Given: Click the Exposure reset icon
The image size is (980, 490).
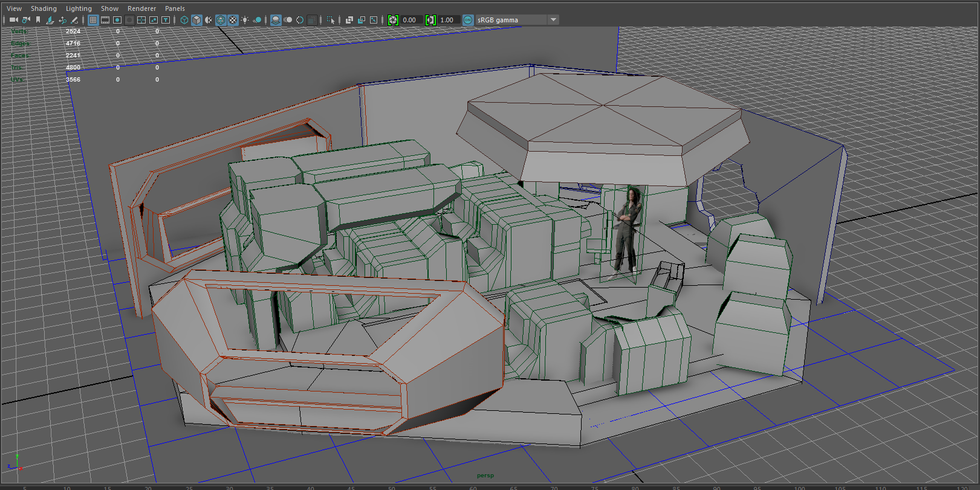Looking at the screenshot, I should (393, 20).
